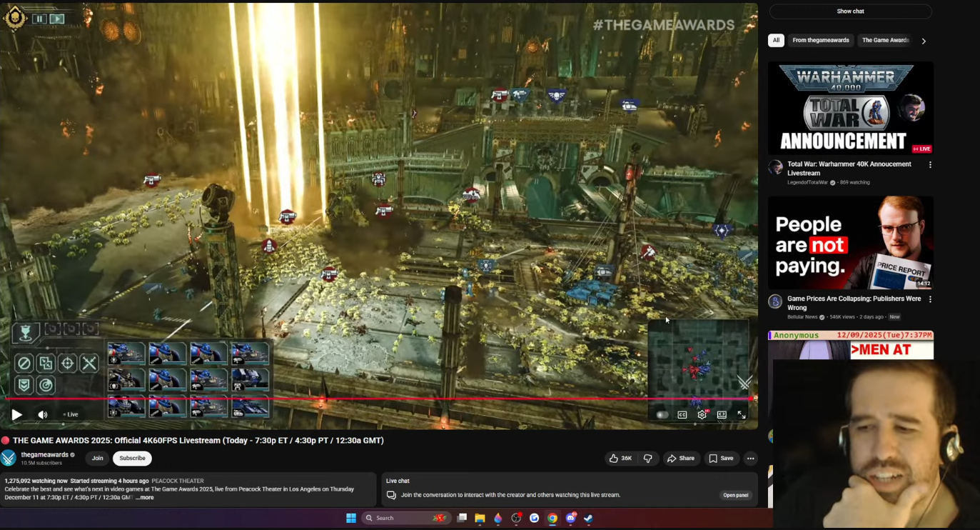Open Discord from the taskbar
This screenshot has height=530, width=980.
(x=570, y=518)
